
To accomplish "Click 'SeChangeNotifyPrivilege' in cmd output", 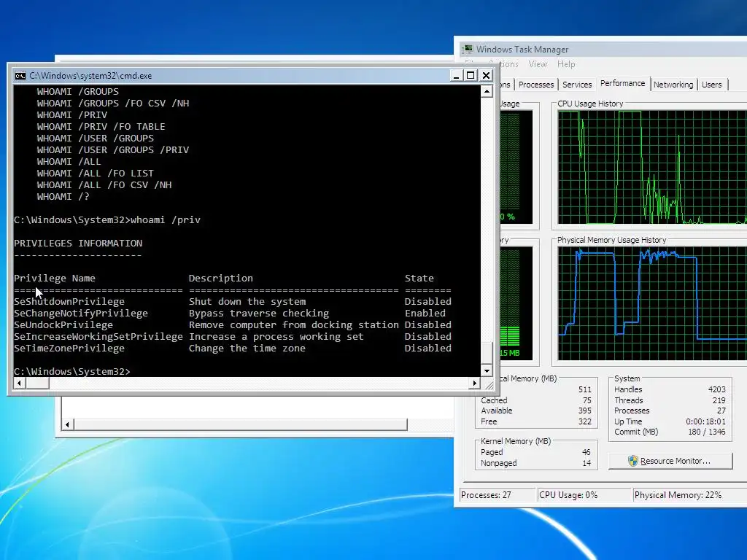I will [x=81, y=314].
